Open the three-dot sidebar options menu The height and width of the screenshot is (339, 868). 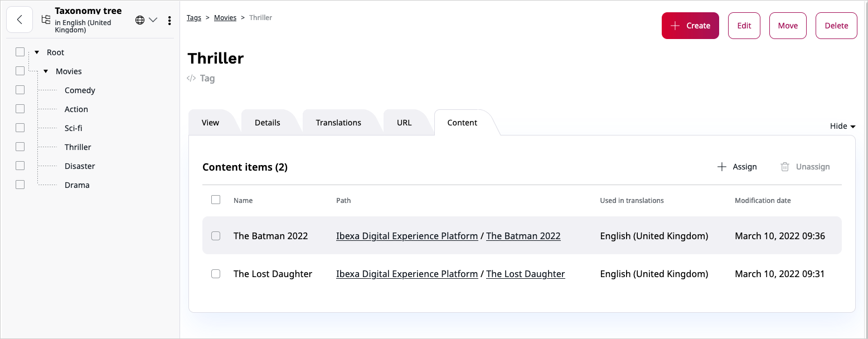point(169,21)
